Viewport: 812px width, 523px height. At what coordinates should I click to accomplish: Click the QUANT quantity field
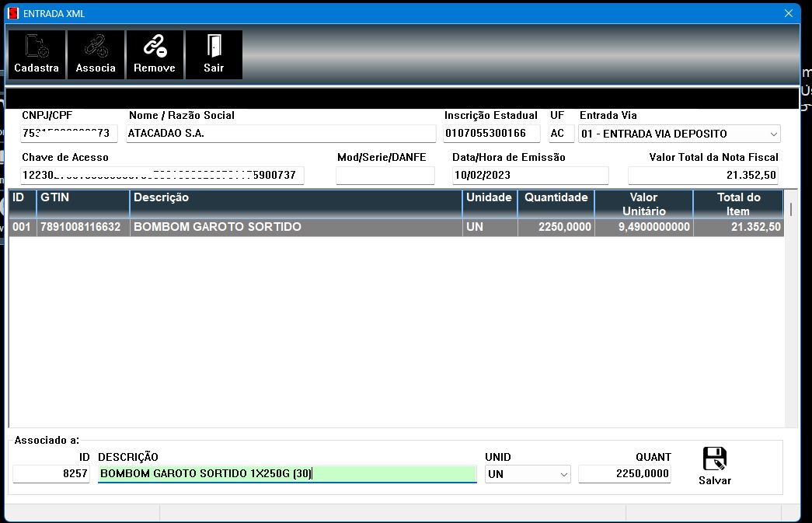tap(624, 473)
